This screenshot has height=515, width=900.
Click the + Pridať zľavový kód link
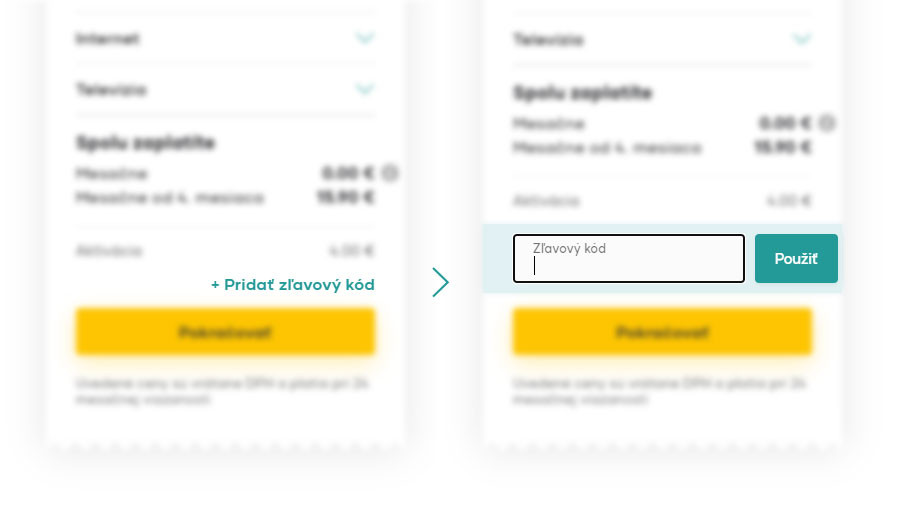coord(293,285)
